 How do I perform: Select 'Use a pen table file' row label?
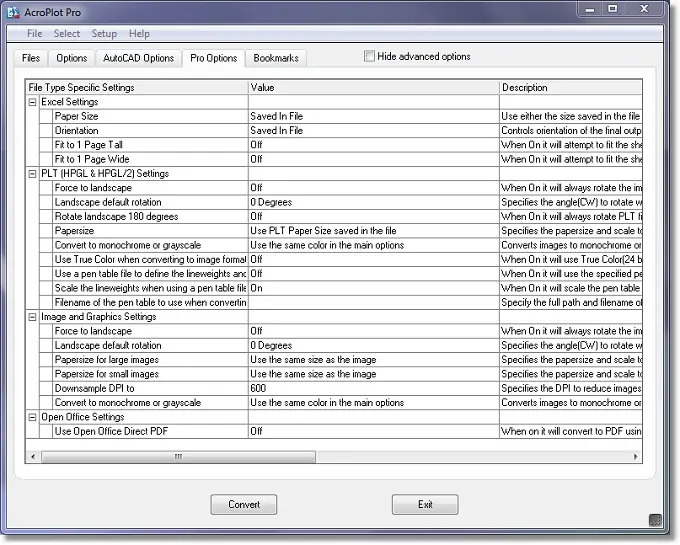click(x=150, y=274)
